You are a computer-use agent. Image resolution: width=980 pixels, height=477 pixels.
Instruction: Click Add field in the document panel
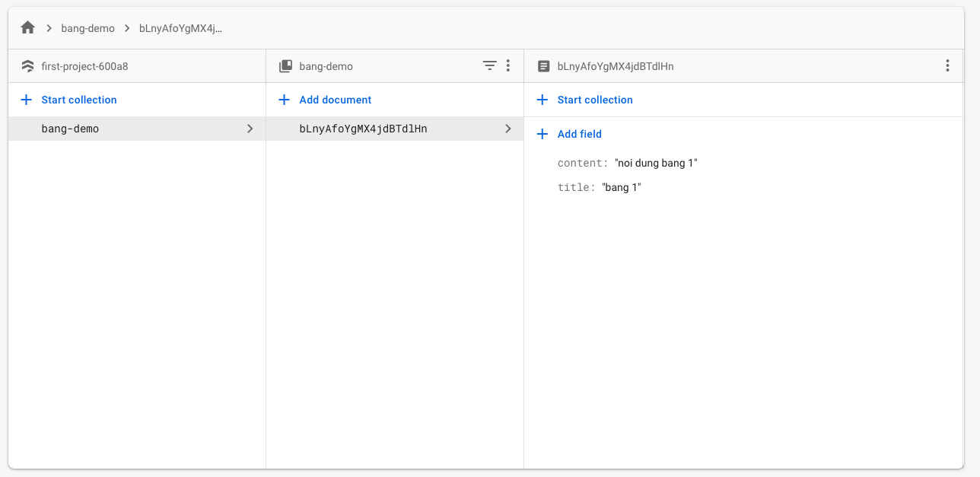coord(580,134)
